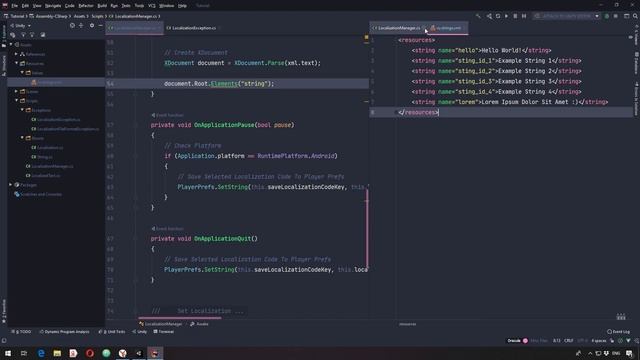Open Explorer panel settings gear
This screenshot has width=640, height=360.
coord(92,25)
